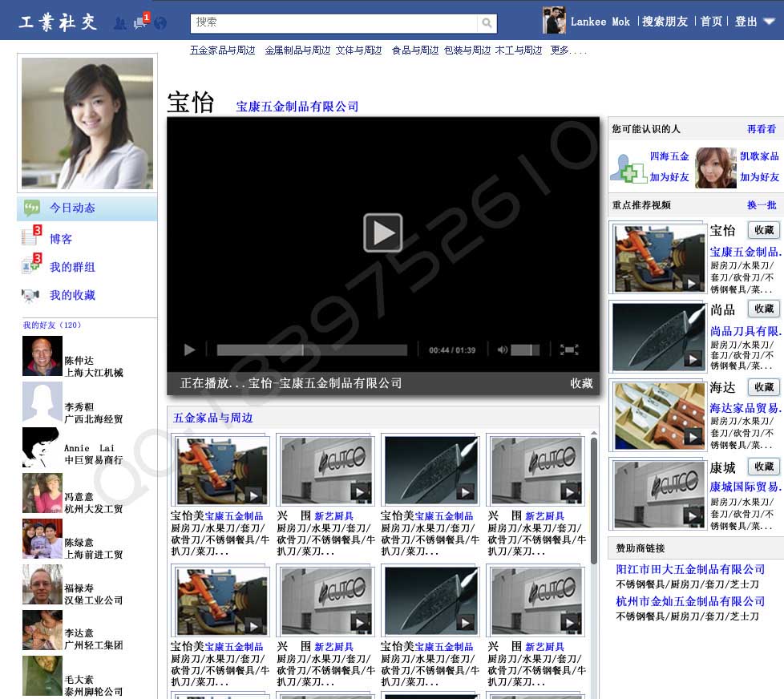Open 我的群组 sidebar item
The width and height of the screenshot is (784, 699).
[x=72, y=267]
